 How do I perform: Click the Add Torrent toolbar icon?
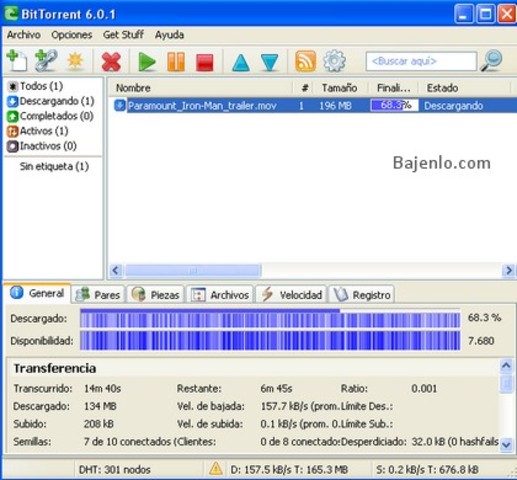coord(17,61)
